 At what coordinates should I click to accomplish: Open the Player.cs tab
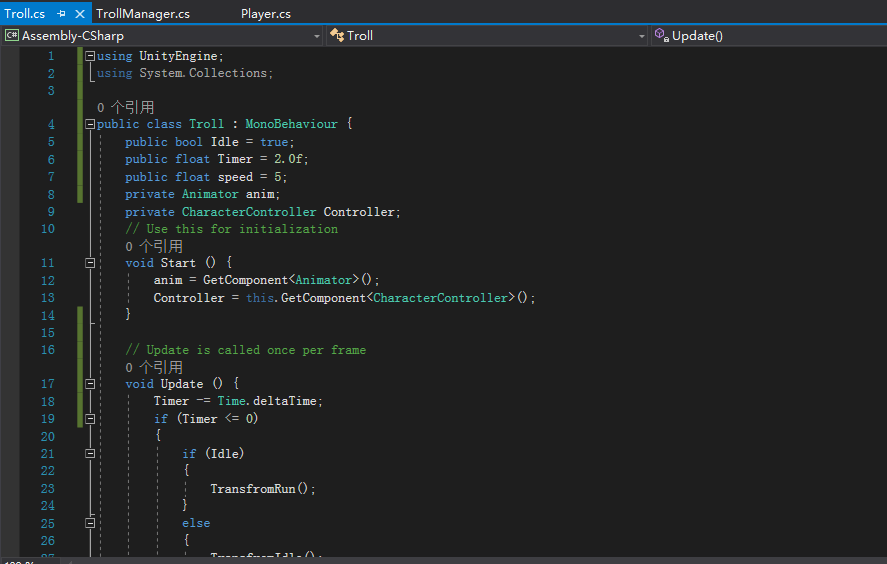pos(265,14)
